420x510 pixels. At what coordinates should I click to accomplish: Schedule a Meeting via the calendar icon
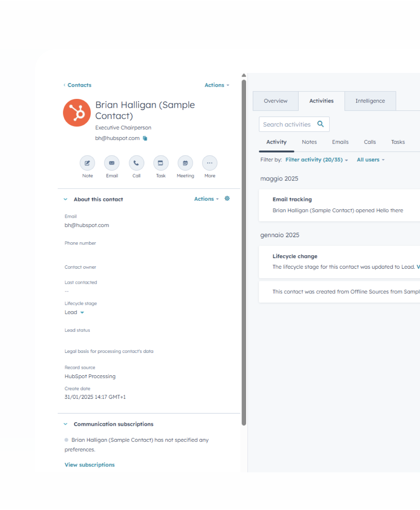click(x=185, y=163)
